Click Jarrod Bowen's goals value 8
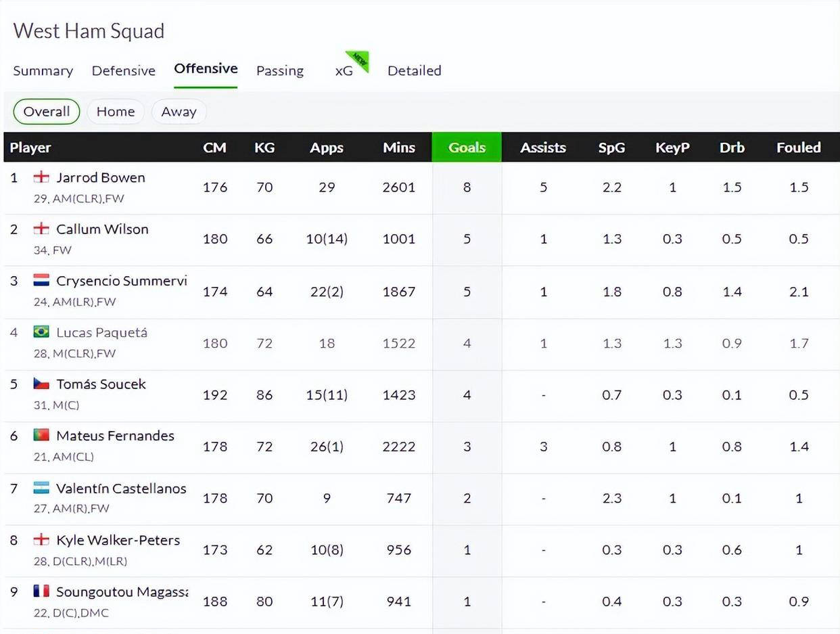840x634 pixels. click(x=467, y=187)
